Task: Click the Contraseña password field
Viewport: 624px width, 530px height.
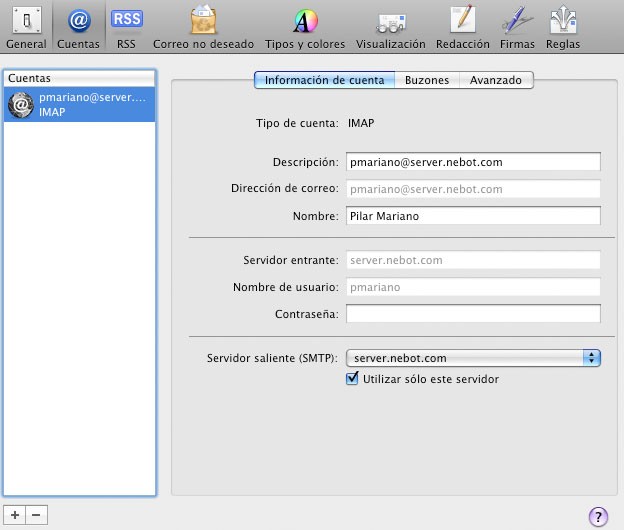Action: (473, 314)
